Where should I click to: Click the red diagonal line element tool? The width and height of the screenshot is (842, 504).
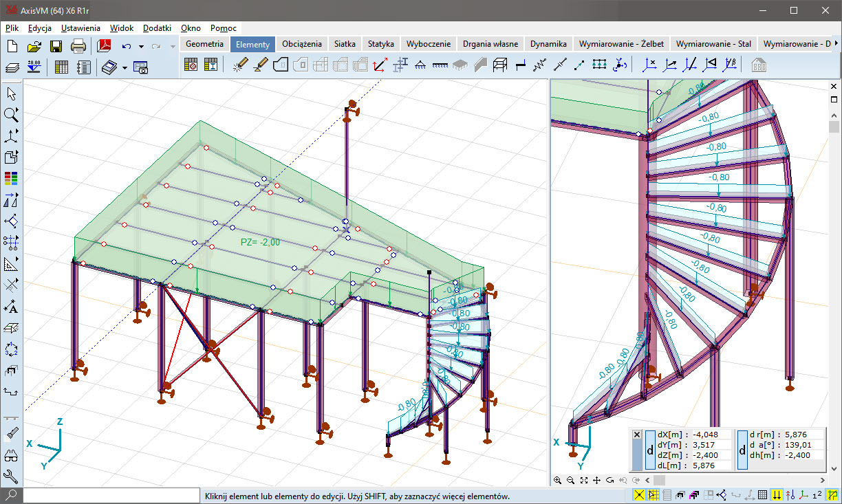(379, 65)
